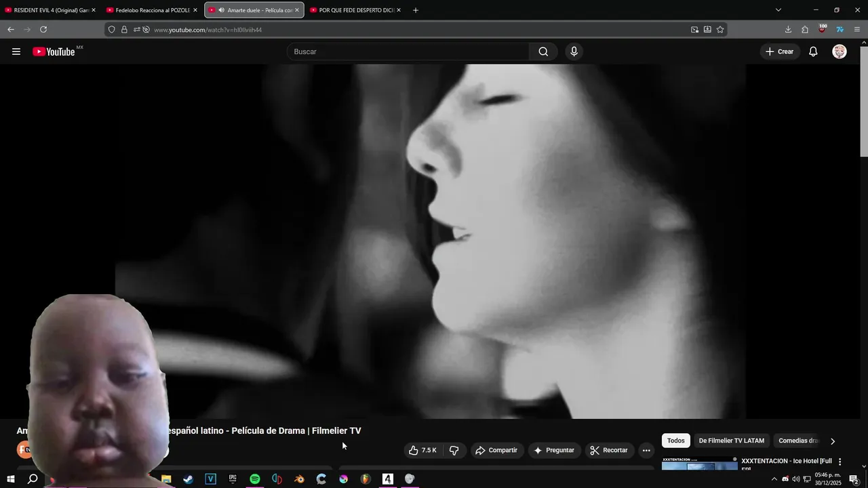The image size is (868, 488).
Task: Show hidden system tray icons
Action: (x=774, y=479)
